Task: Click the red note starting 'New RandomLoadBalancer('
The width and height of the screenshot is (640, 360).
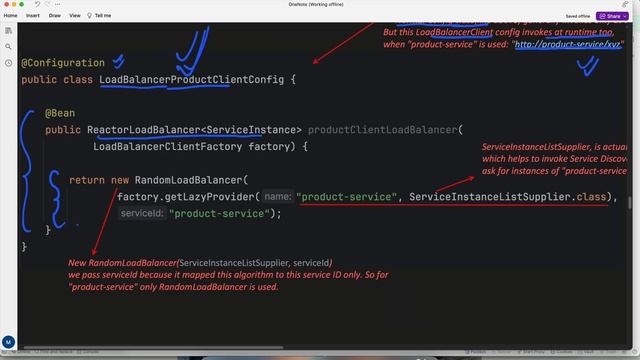Action: point(200,263)
